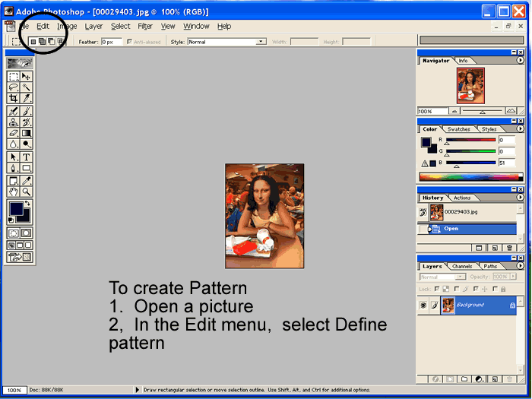Screen dimensions: 532x399
Task: Open the Edit menu
Action: coord(43,26)
